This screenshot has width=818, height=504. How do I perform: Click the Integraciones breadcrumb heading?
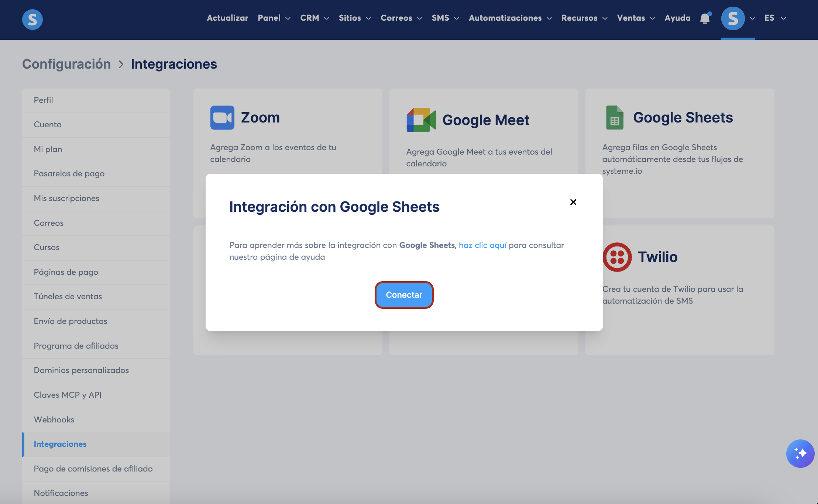(174, 64)
